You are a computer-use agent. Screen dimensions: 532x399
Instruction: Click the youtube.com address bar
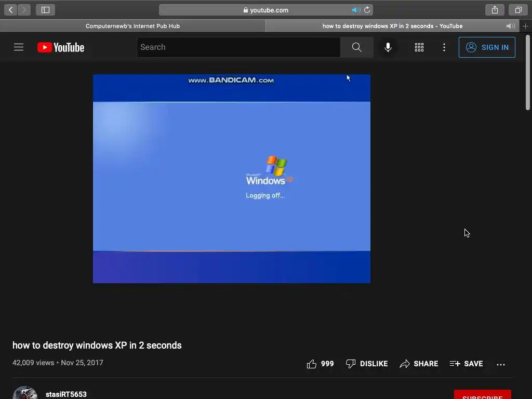(265, 10)
